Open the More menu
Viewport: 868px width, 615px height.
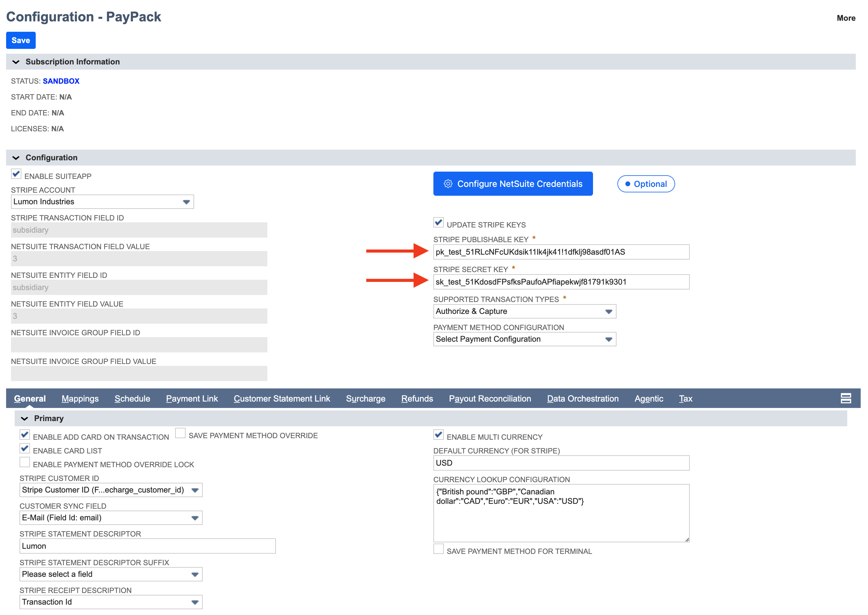846,18
